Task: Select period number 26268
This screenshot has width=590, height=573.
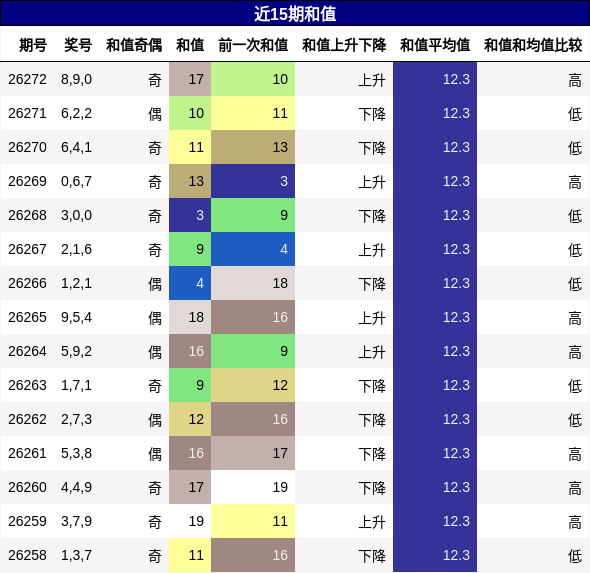Action: pos(27,215)
